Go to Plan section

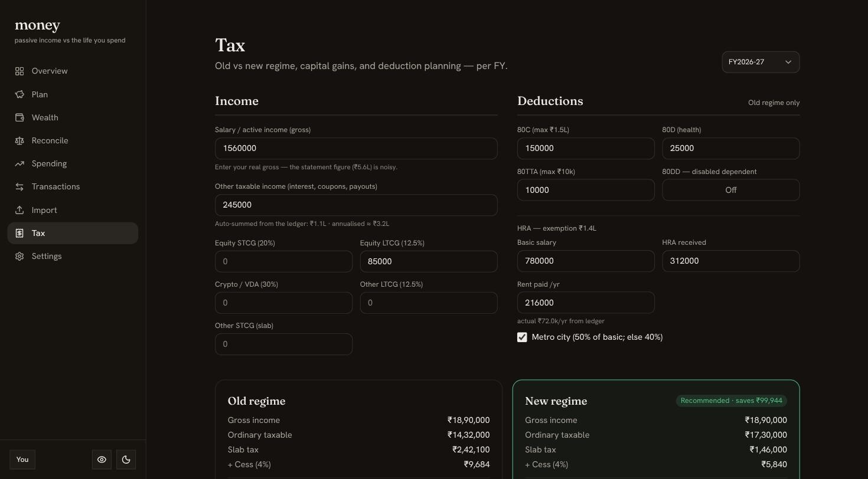(73, 94)
